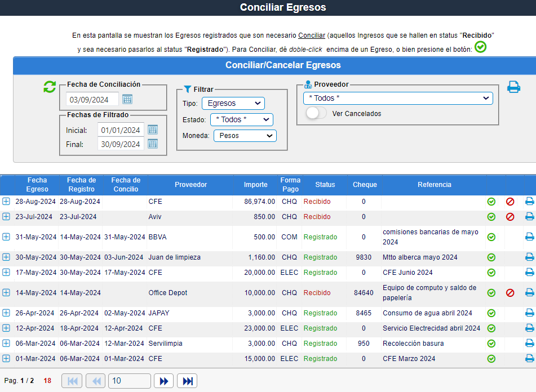Open the Proveedor selection dropdown

pyautogui.click(x=398, y=99)
